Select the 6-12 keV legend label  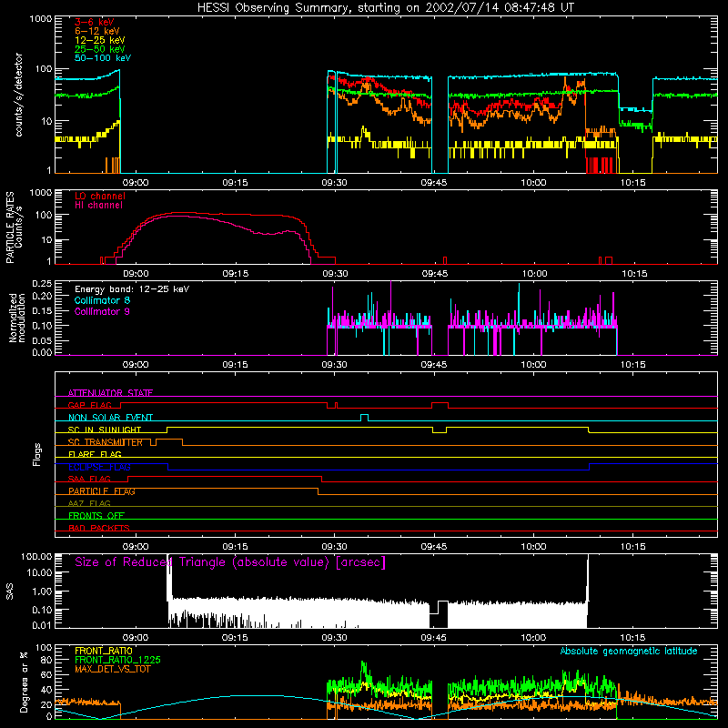pos(97,31)
